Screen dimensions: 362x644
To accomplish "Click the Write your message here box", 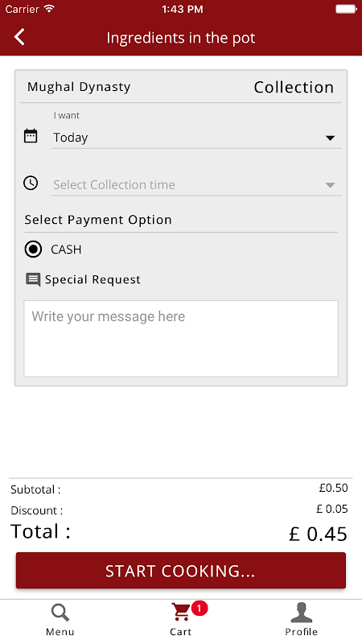I will pyautogui.click(x=181, y=338).
